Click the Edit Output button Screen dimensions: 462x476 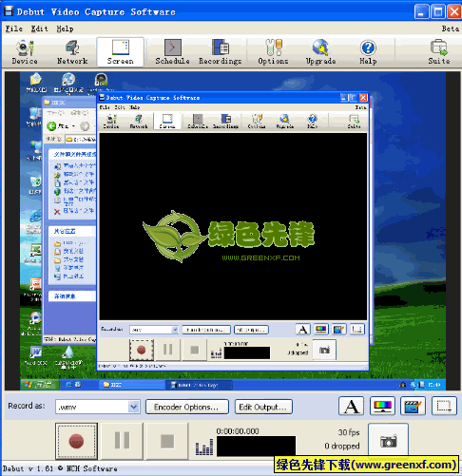coord(263,407)
